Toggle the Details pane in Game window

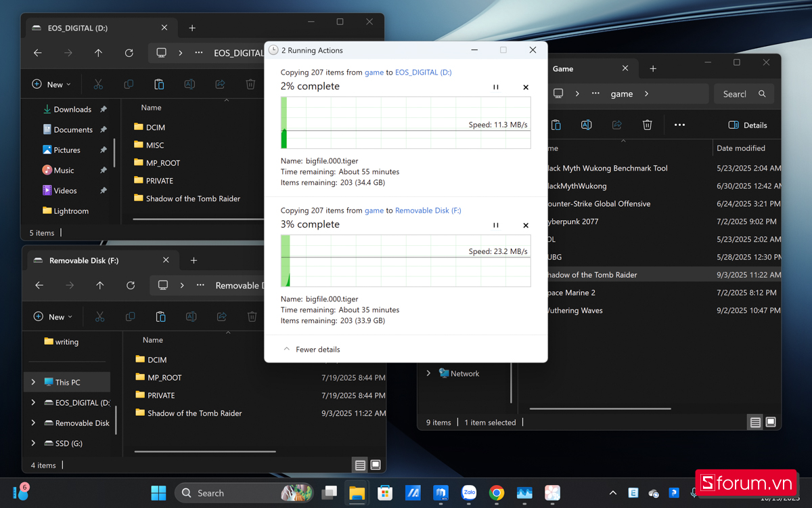pyautogui.click(x=748, y=125)
